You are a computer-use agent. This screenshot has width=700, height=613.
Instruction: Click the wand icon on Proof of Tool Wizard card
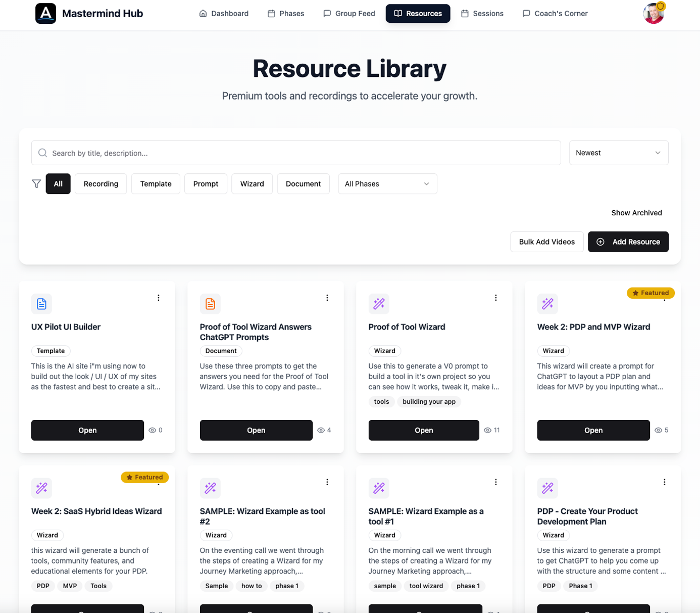tap(379, 304)
